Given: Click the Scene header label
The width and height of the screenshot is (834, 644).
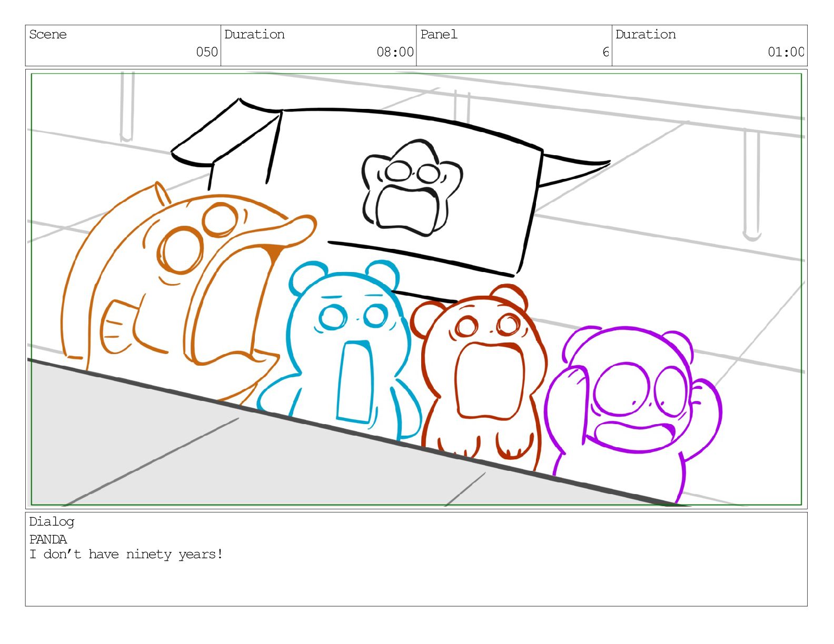Looking at the screenshot, I should [48, 34].
